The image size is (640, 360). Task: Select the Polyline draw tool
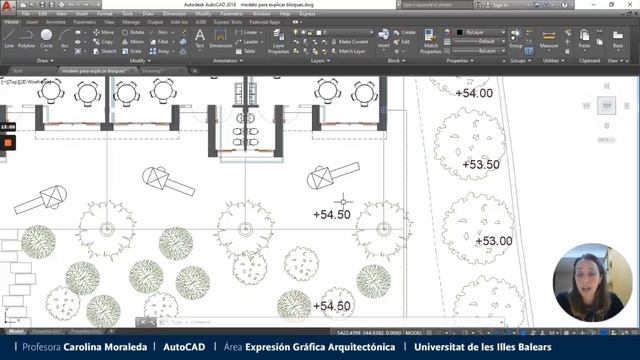pyautogui.click(x=27, y=39)
